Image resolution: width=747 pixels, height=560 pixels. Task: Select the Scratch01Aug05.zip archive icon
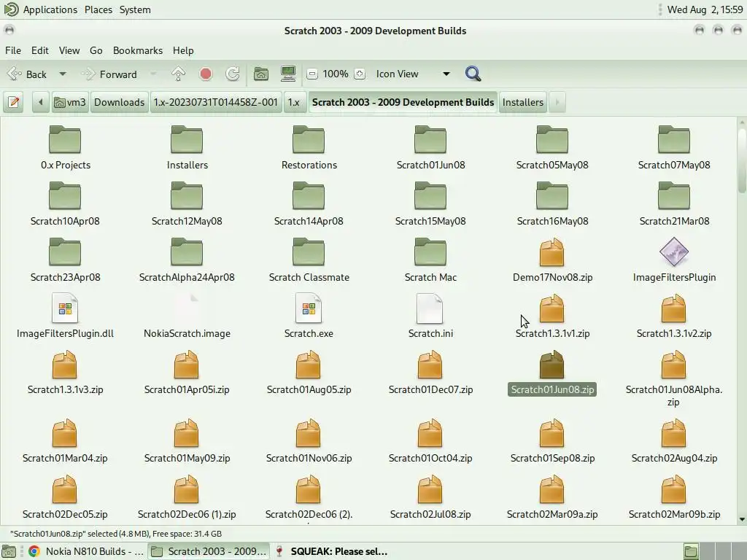click(309, 365)
